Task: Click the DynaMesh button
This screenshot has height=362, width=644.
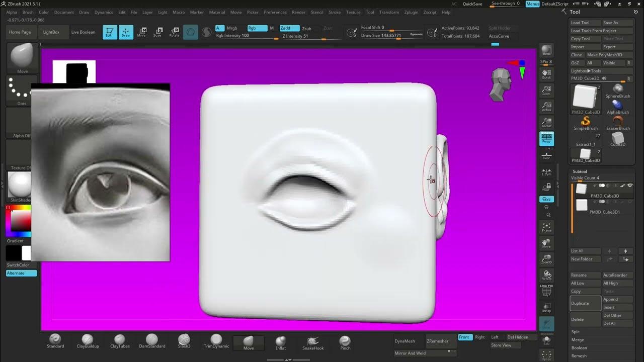Action: [408, 341]
